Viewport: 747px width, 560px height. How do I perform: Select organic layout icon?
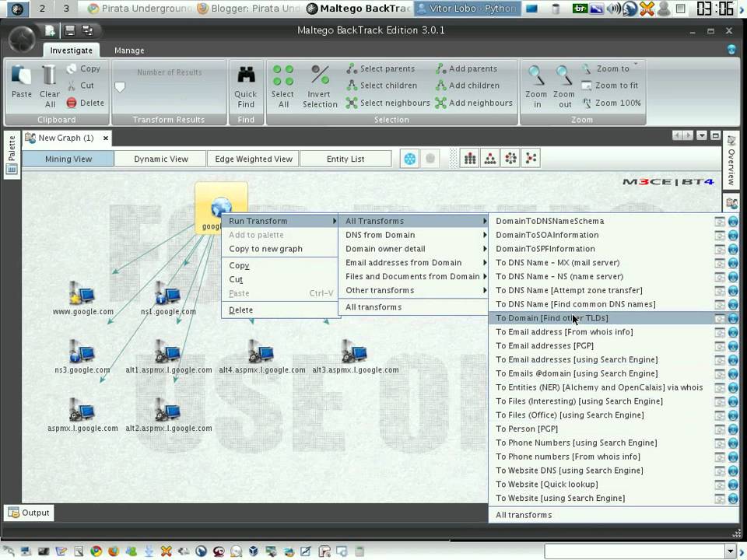click(531, 159)
